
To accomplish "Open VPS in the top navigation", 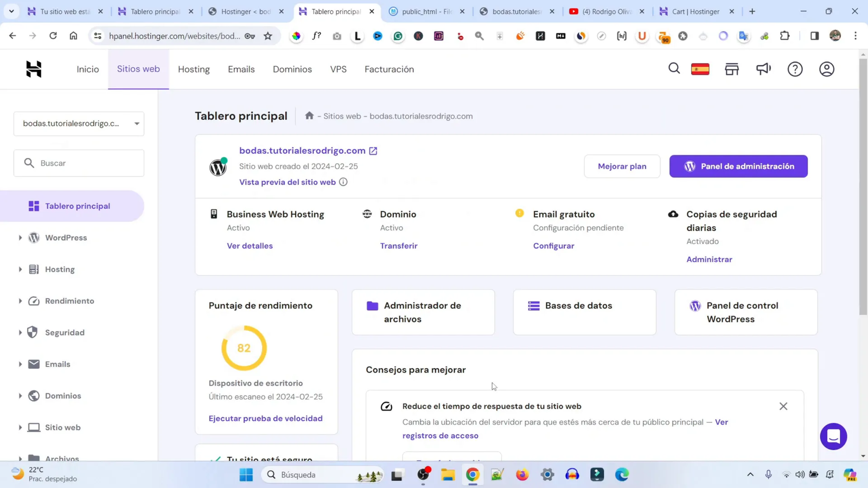I will tap(339, 69).
